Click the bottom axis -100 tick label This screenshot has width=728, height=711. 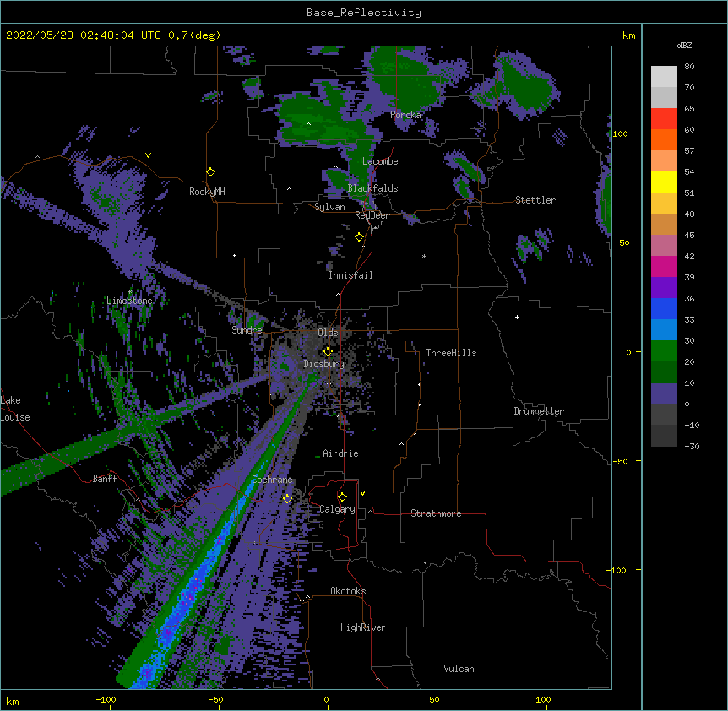coord(106,699)
